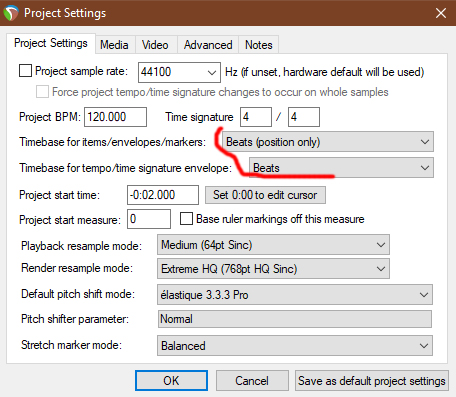Check Base ruler markings off this measure
456x397 pixels.
point(186,219)
